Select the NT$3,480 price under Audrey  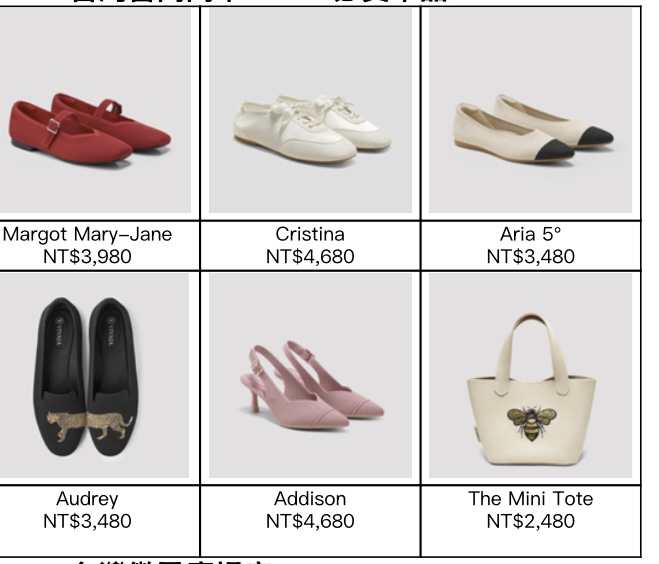pos(87,521)
